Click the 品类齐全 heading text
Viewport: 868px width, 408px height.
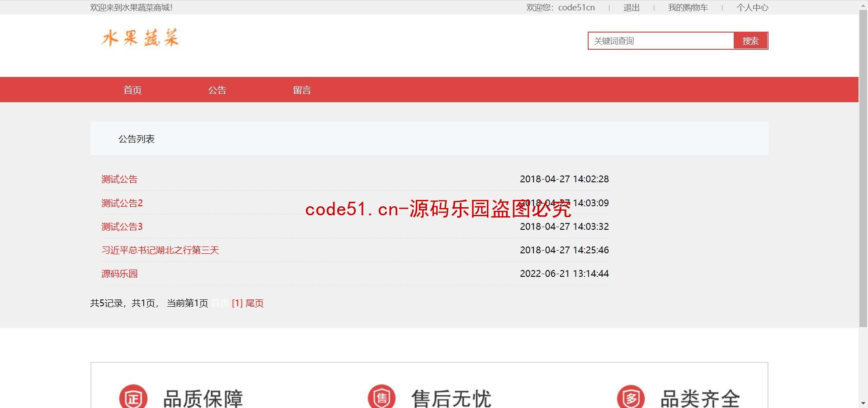[700, 399]
